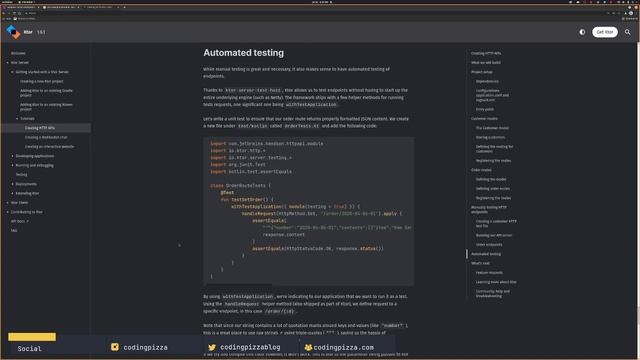Jump to Manually testing HTTP endpoints
Image resolution: width=640 pixels, height=360 pixels.
(489, 209)
